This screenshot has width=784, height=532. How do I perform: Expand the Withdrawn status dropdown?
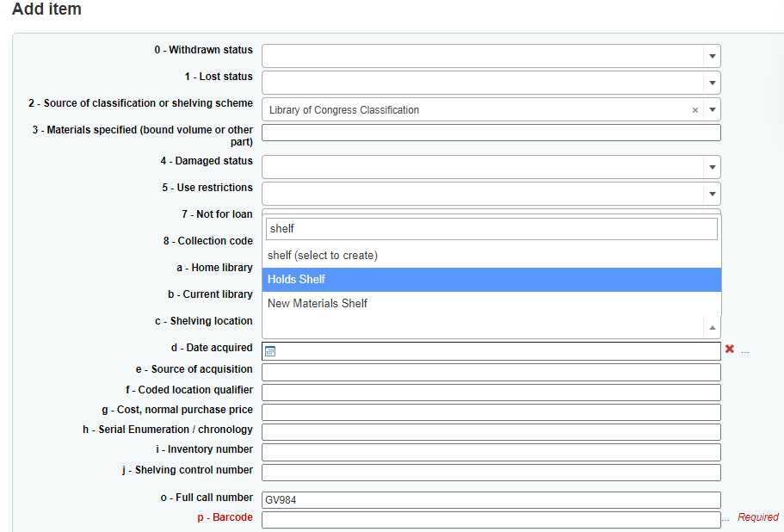pos(712,57)
